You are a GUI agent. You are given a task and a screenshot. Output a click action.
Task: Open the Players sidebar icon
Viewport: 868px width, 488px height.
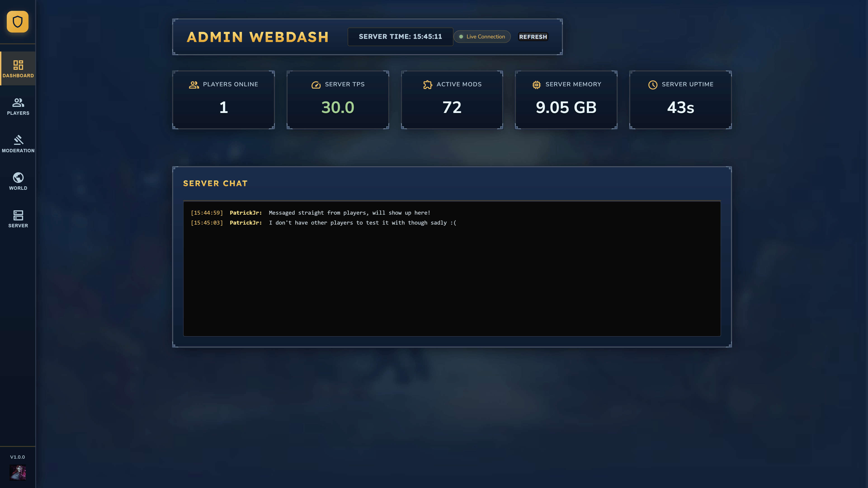click(18, 102)
